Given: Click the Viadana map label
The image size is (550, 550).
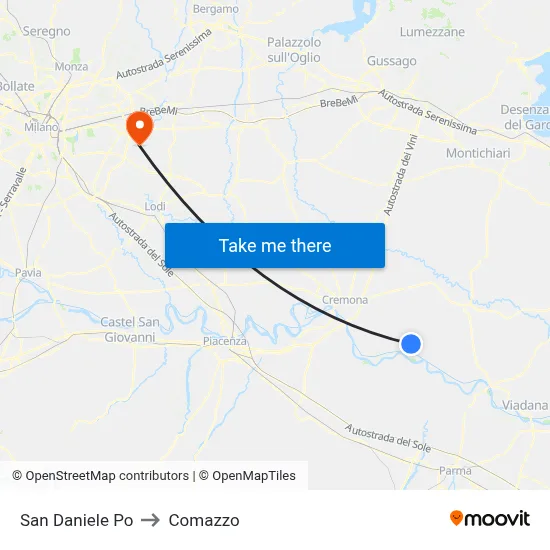Looking at the screenshot, I should 525,405.
